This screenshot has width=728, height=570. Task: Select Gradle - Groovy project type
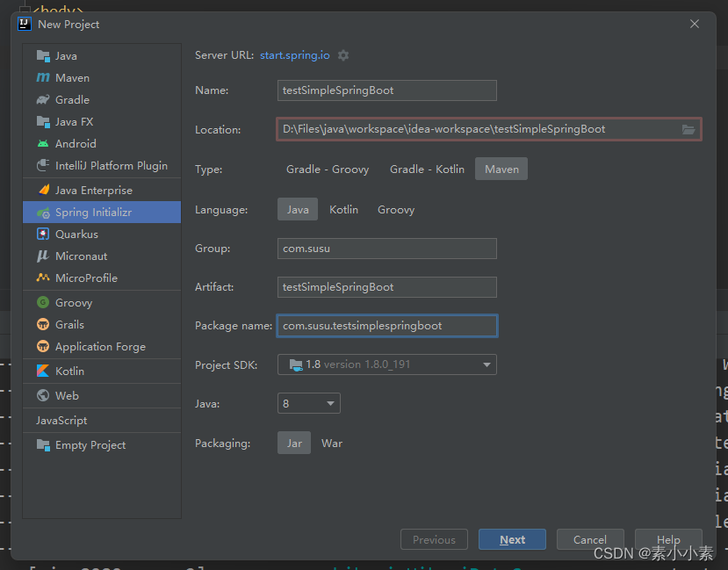[328, 169]
